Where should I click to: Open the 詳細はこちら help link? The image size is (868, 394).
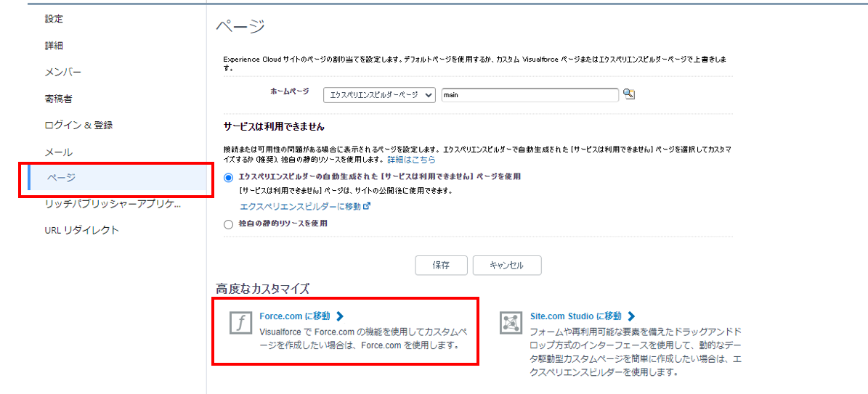[411, 160]
